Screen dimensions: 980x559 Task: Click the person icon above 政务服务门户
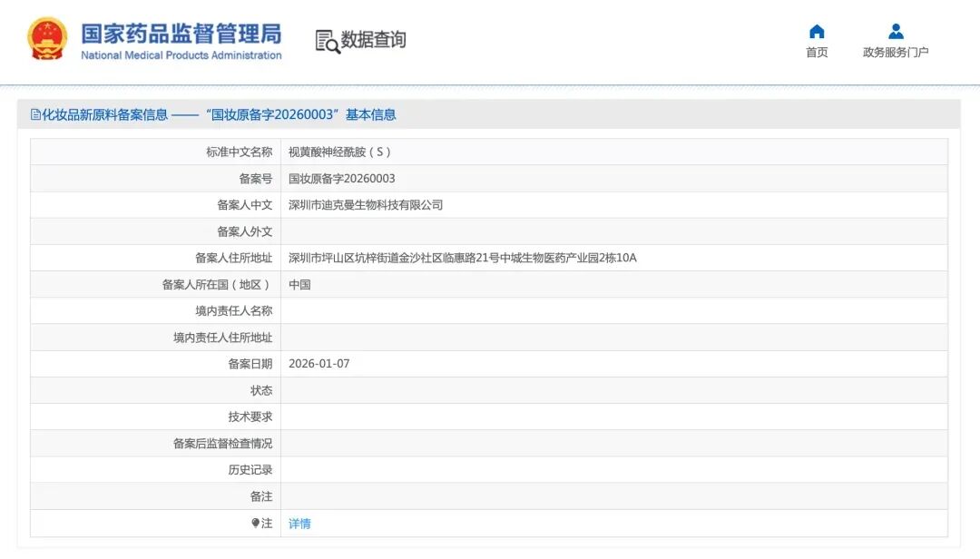point(893,30)
